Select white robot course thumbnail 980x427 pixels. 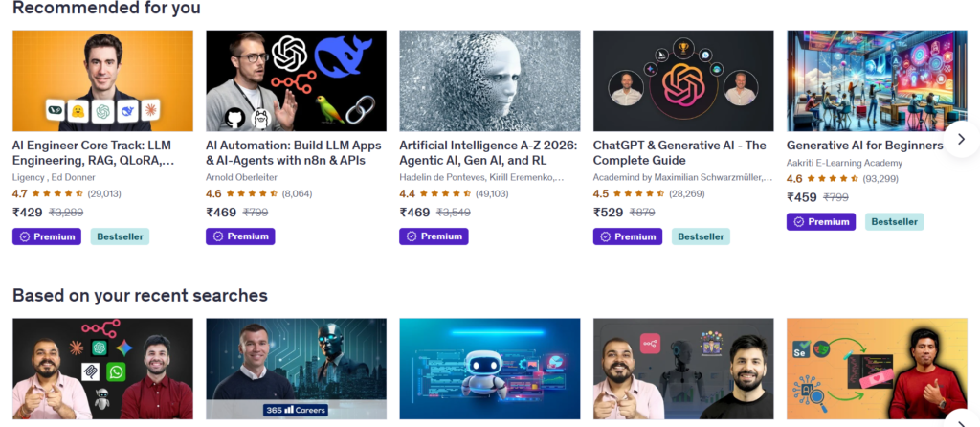pos(490,369)
